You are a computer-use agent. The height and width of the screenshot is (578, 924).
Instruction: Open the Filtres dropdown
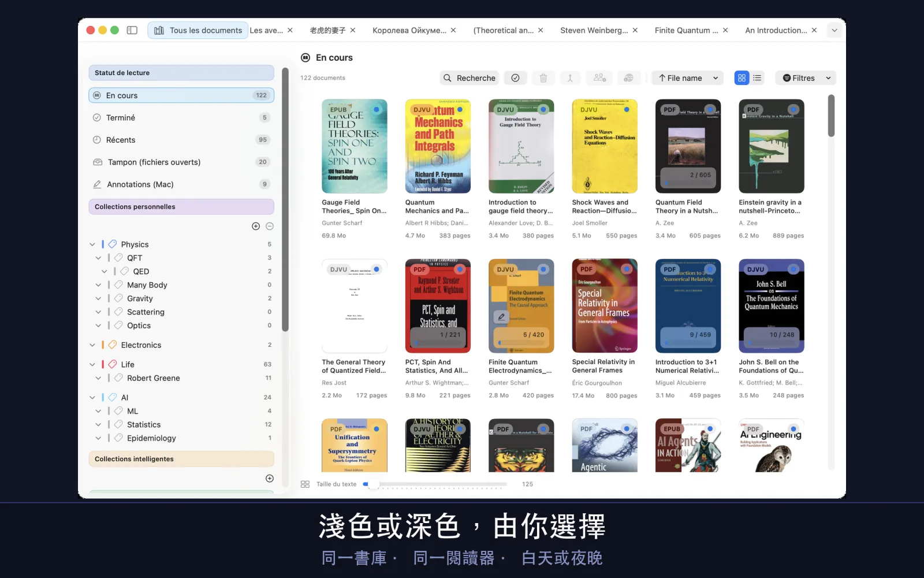[x=806, y=78]
